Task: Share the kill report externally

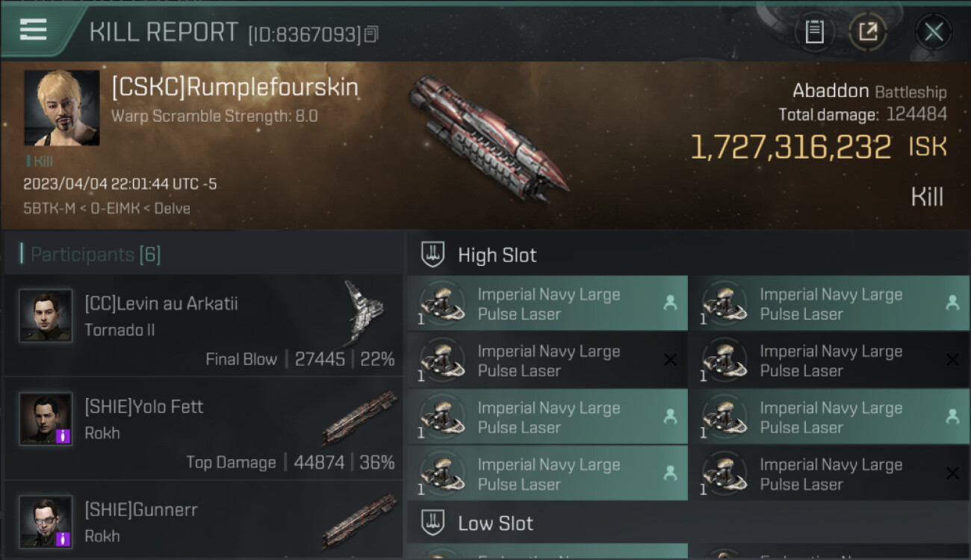Action: coord(867,32)
